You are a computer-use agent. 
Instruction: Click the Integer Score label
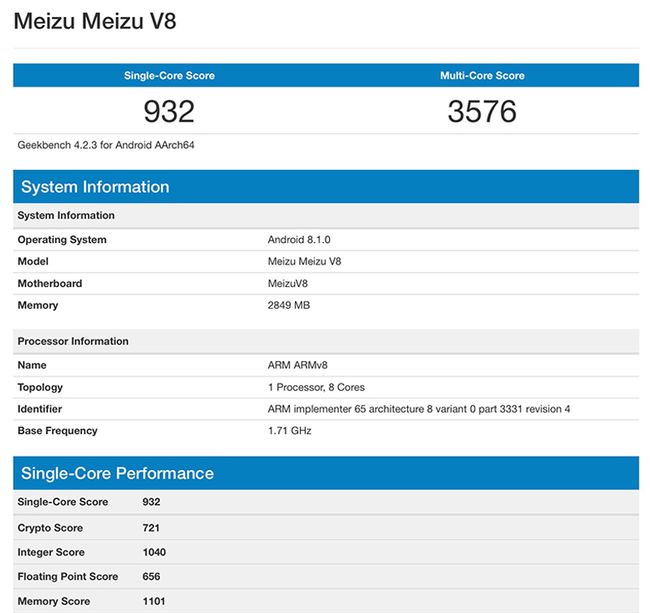[x=51, y=552]
